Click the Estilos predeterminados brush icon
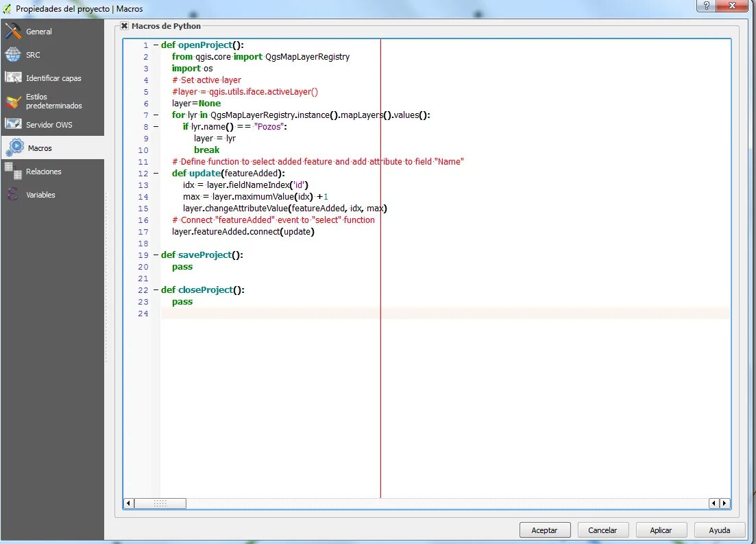Image resolution: width=756 pixels, height=544 pixels. 13,102
